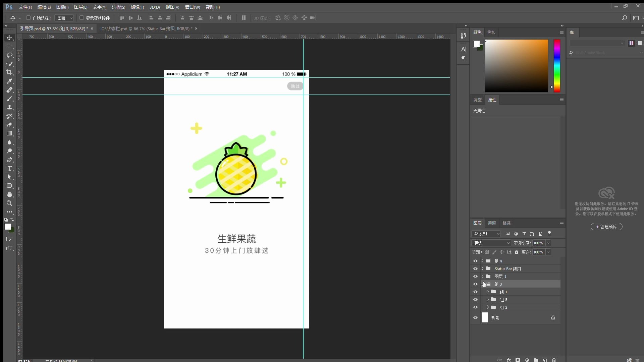Select the Rounded Rectangle shape tool
The height and width of the screenshot is (362, 644).
click(9, 186)
